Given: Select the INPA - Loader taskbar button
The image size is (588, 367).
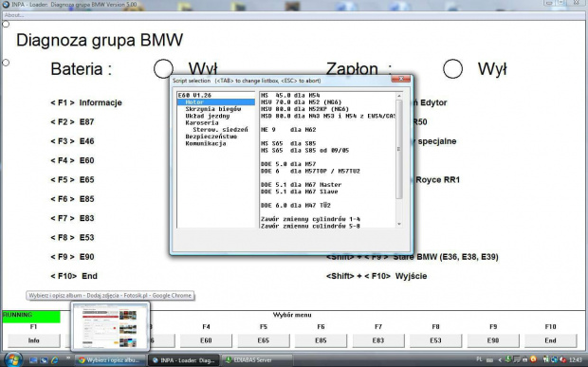Looking at the screenshot, I should [184, 360].
